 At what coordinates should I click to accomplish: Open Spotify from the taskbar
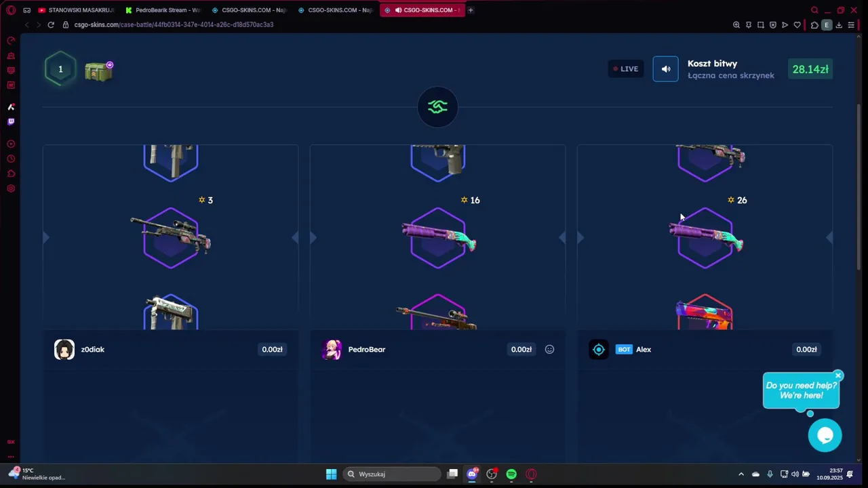point(511,474)
